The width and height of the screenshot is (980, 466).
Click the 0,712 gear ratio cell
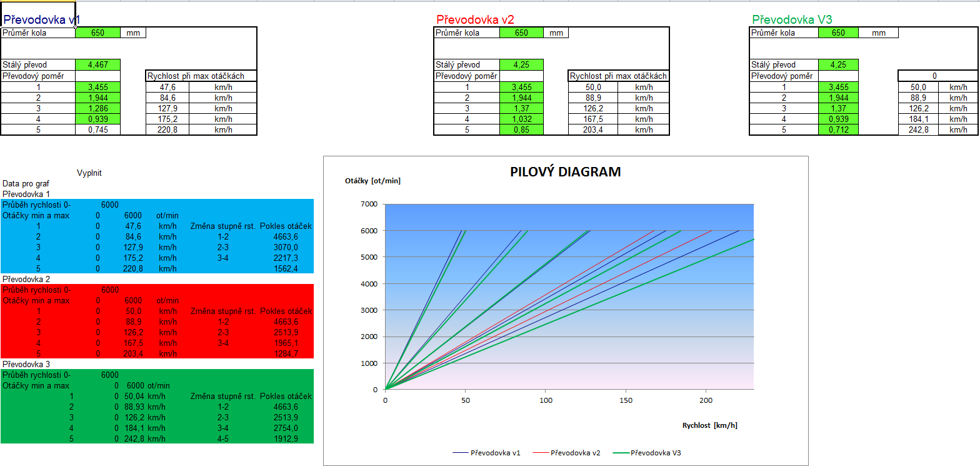pos(838,130)
